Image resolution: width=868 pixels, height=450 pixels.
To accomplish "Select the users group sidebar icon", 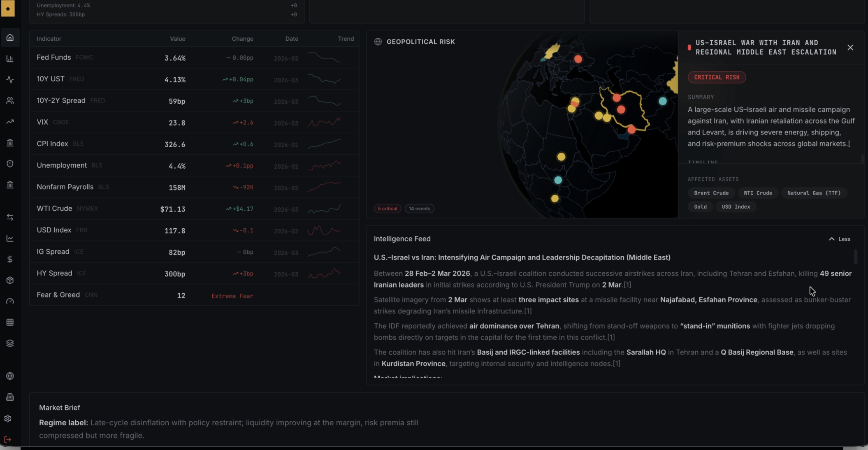I will coord(10,101).
